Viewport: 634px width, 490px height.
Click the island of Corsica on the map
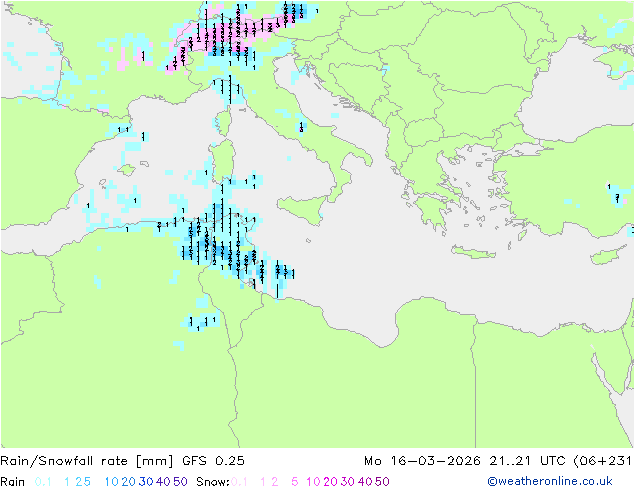[x=224, y=121]
